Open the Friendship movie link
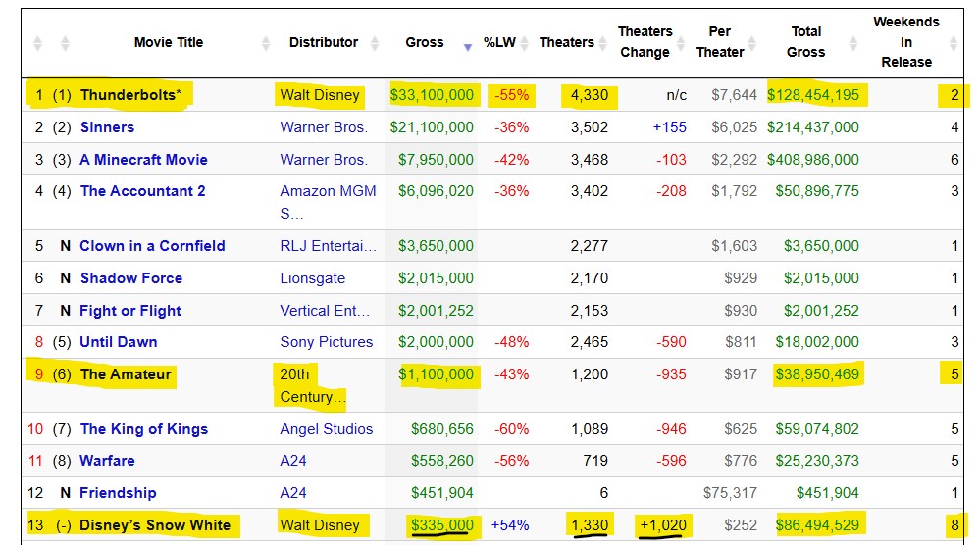Image resolution: width=980 pixels, height=545 pixels. (x=118, y=493)
